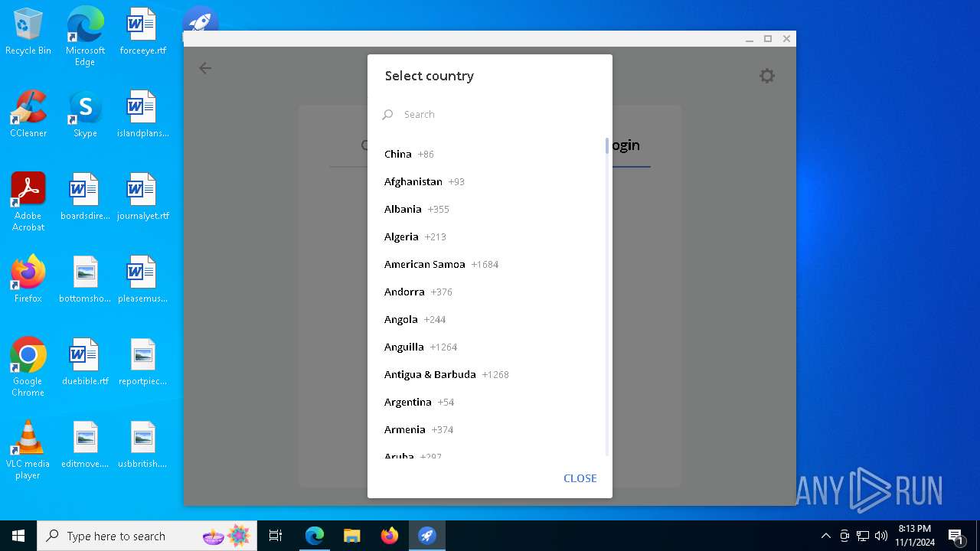This screenshot has width=980, height=551.
Task: Click the country list scrollbar thumb
Action: 607,145
